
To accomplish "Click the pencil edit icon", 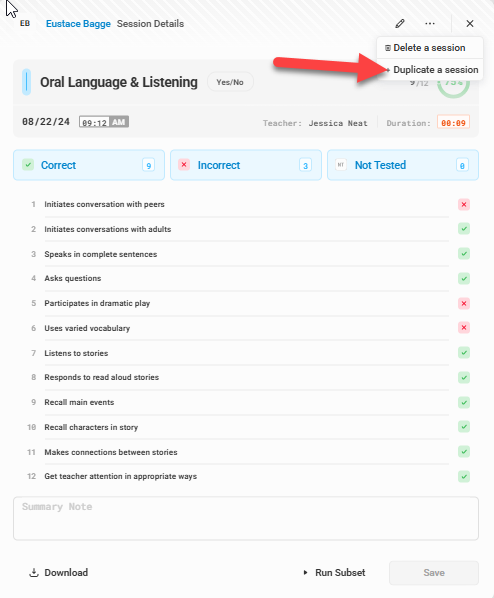I will 400,24.
